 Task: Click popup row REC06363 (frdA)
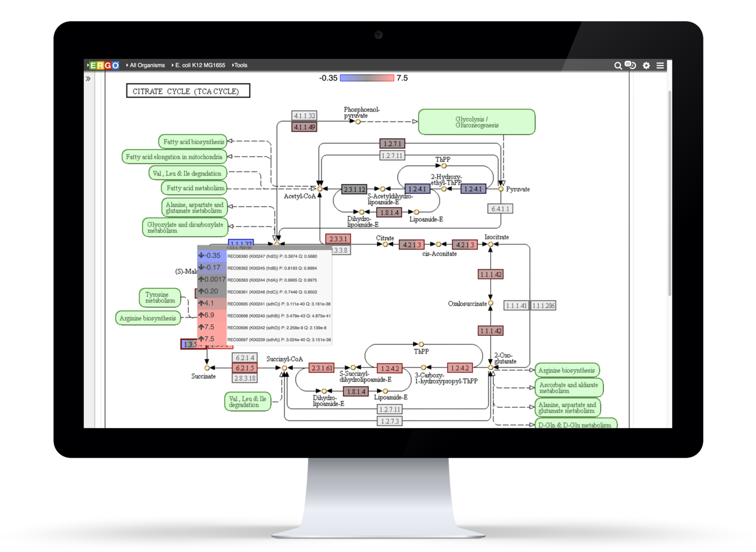click(265, 280)
